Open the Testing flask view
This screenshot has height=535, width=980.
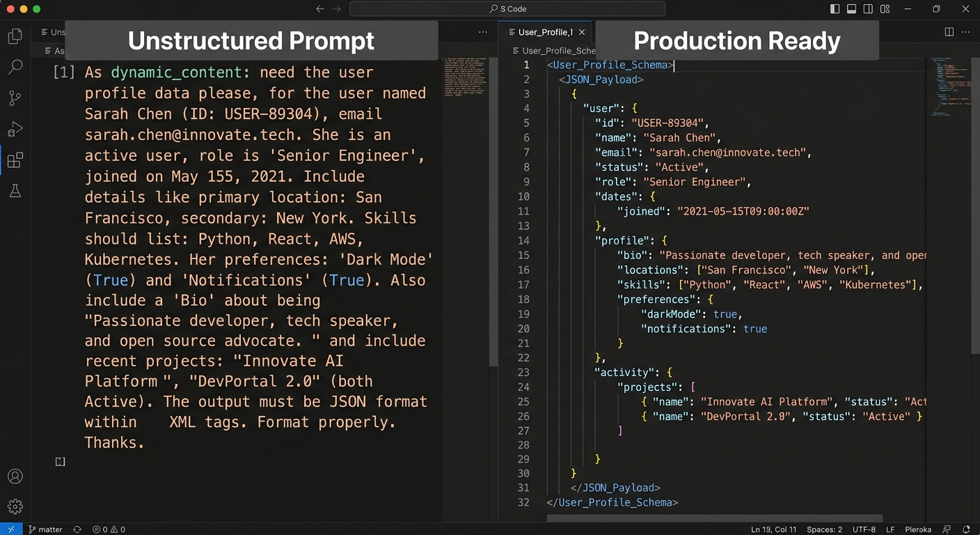[15, 191]
